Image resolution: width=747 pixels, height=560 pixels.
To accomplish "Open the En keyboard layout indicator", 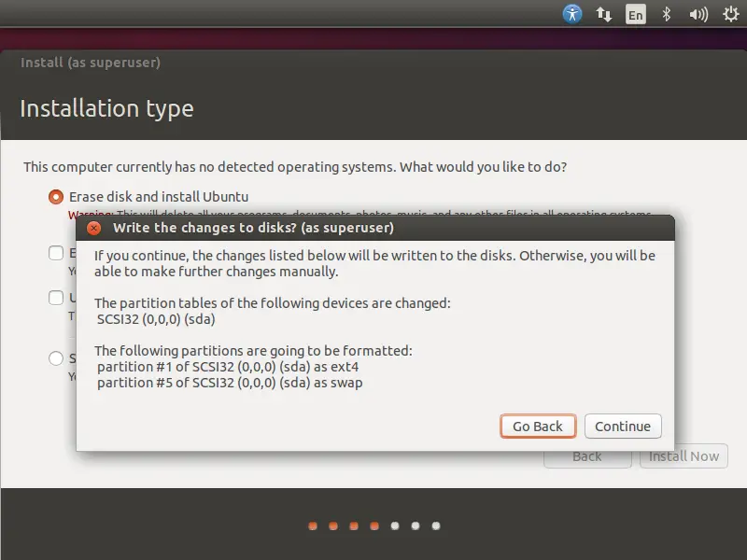I will pos(636,14).
